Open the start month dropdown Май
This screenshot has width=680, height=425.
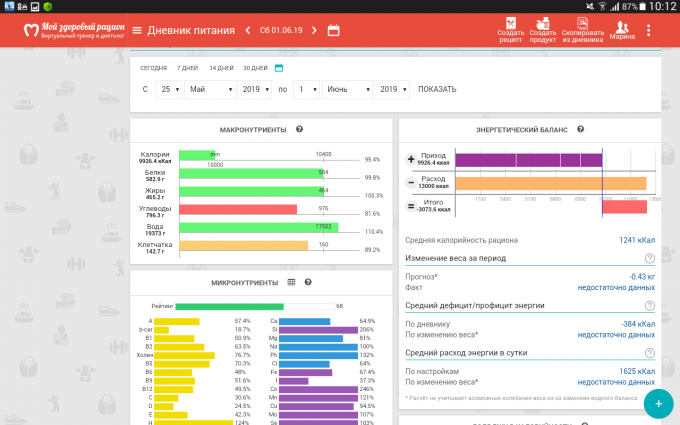click(x=208, y=89)
